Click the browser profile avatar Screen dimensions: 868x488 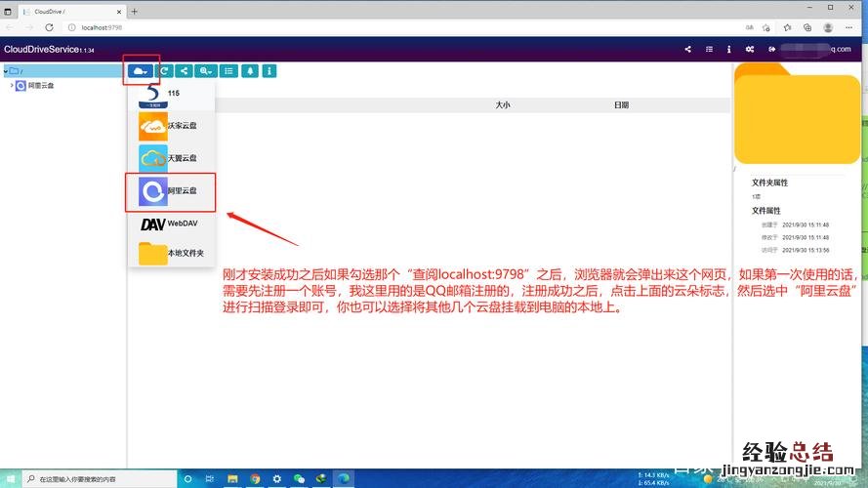coord(828,27)
